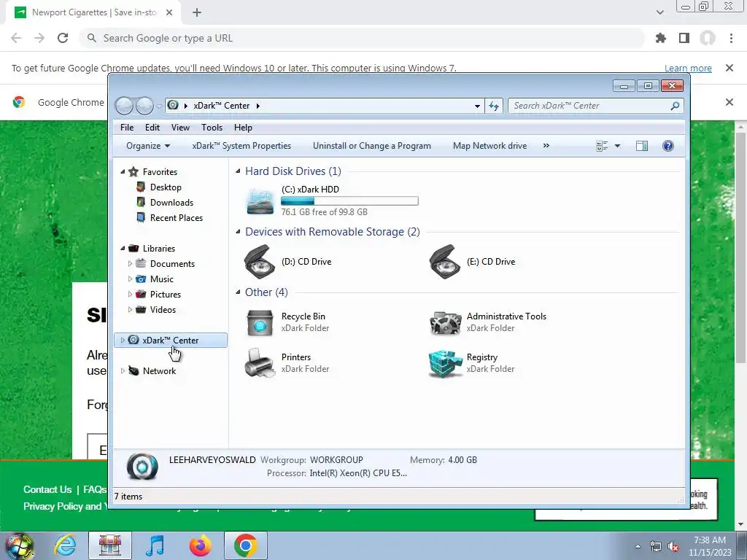The image size is (747, 560).
Task: Click the Explorer back navigation button
Action: (124, 106)
